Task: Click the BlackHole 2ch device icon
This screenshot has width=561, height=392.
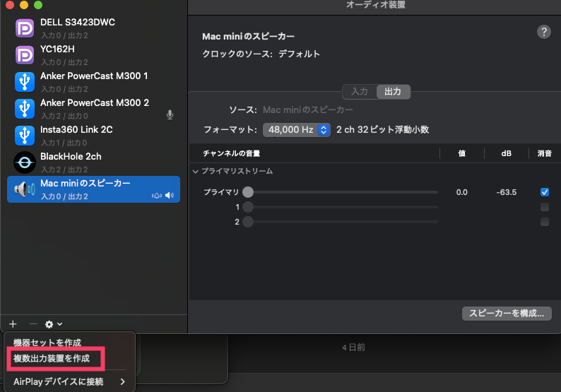Action: click(x=25, y=162)
